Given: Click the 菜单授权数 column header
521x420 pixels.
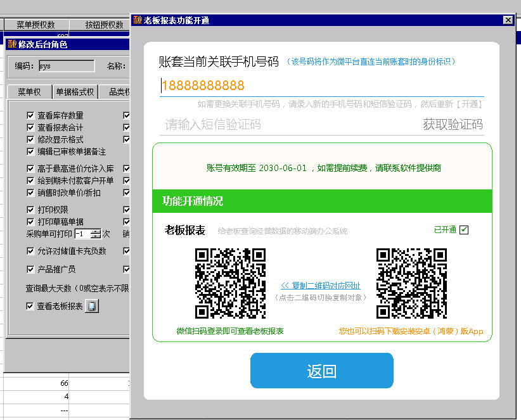Looking at the screenshot, I should [35, 25].
